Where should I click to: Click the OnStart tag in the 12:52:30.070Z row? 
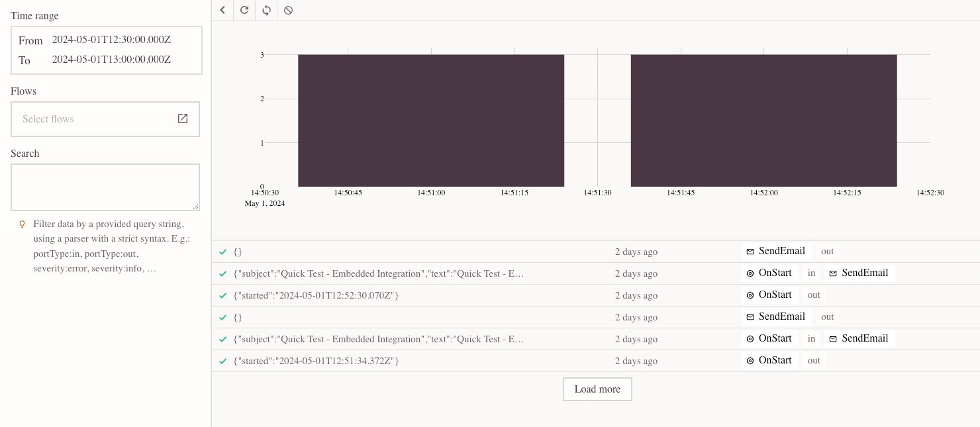coord(769,295)
